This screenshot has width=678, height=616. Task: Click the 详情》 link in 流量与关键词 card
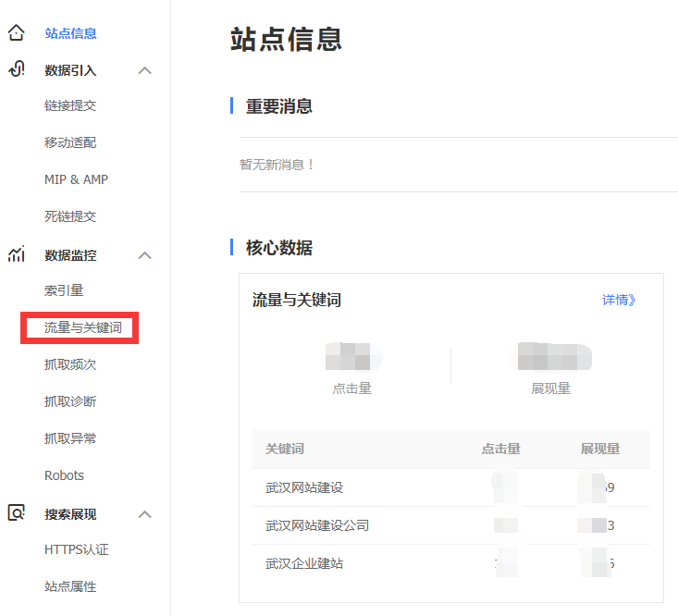pyautogui.click(x=619, y=300)
